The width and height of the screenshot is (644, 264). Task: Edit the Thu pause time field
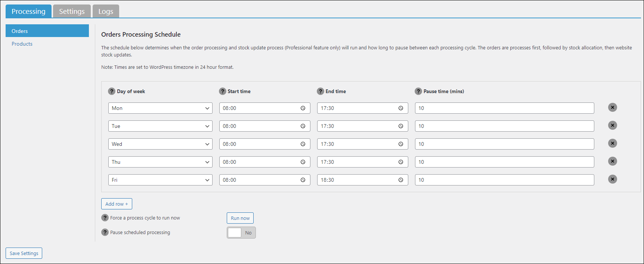coord(504,162)
